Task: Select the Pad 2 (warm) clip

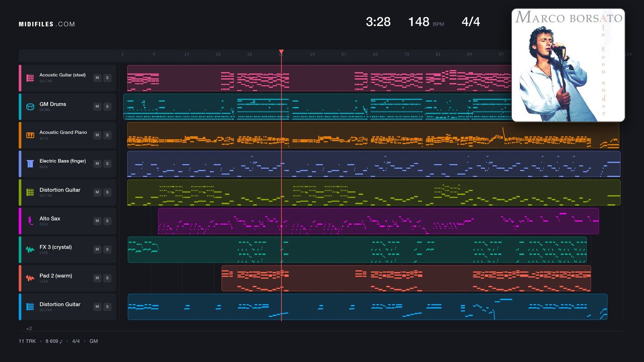Action: tap(406, 278)
